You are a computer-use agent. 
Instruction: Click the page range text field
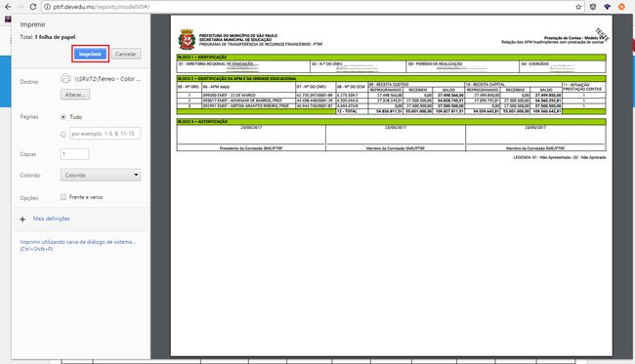pyautogui.click(x=106, y=134)
